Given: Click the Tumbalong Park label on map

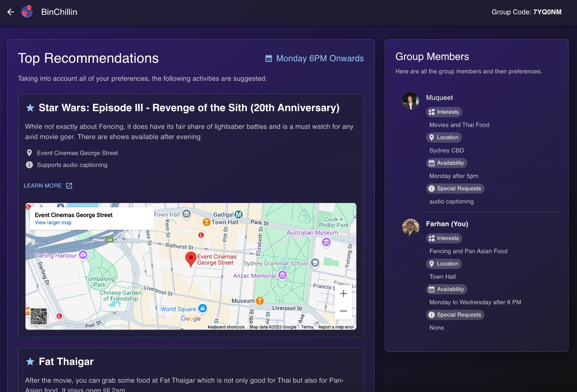Looking at the screenshot, I should click(x=100, y=282).
